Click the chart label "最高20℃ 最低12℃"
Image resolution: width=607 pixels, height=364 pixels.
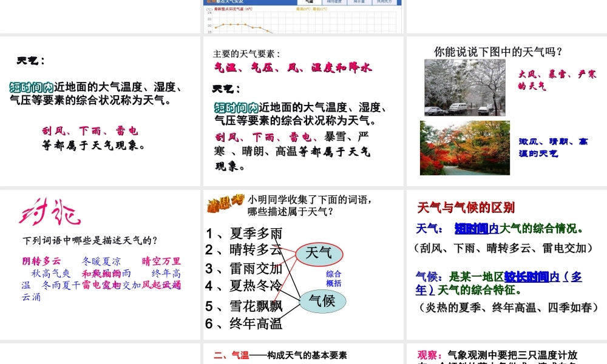(x=311, y=9)
